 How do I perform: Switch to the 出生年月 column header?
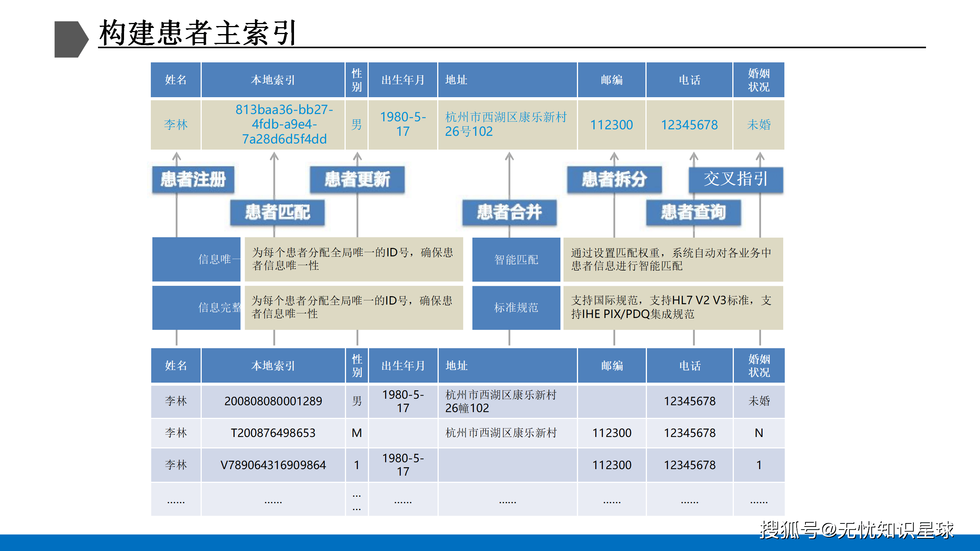pyautogui.click(x=403, y=79)
